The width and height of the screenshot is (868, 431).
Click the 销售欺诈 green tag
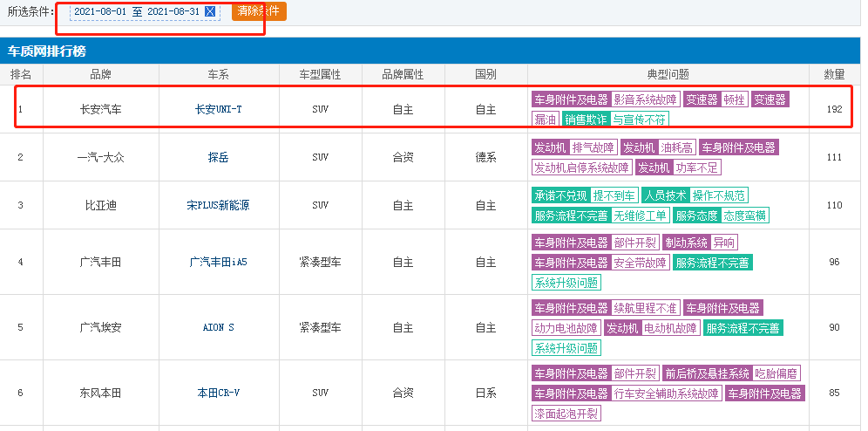[586, 120]
